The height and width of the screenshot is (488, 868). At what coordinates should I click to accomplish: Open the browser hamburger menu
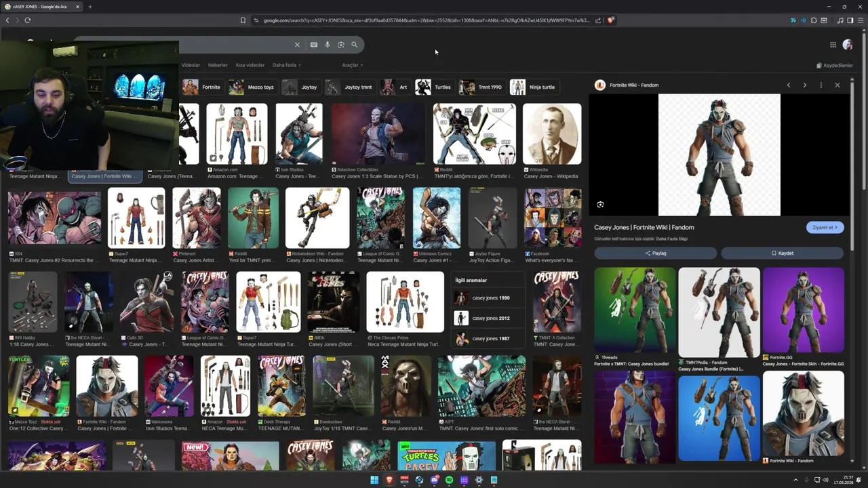pyautogui.click(x=861, y=20)
